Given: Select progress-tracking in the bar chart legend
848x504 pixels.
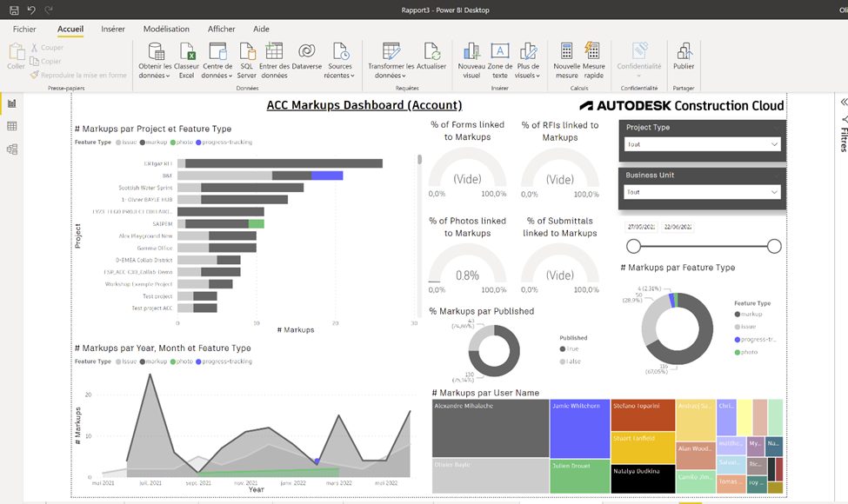Looking at the screenshot, I should 224,142.
